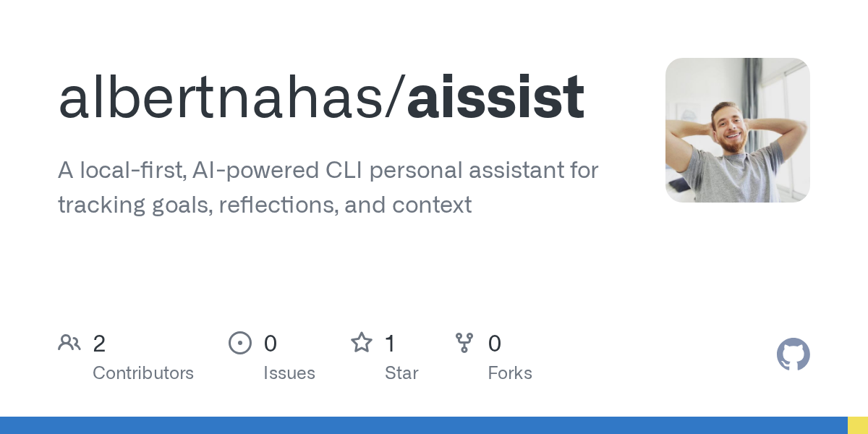This screenshot has height=434, width=868.
Task: Open the smiling man profile photo
Action: 737,130
